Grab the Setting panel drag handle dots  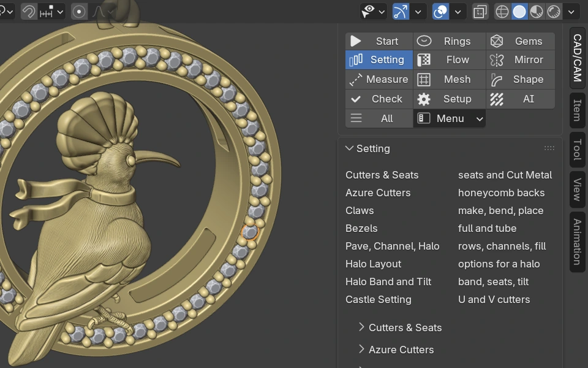pyautogui.click(x=549, y=148)
